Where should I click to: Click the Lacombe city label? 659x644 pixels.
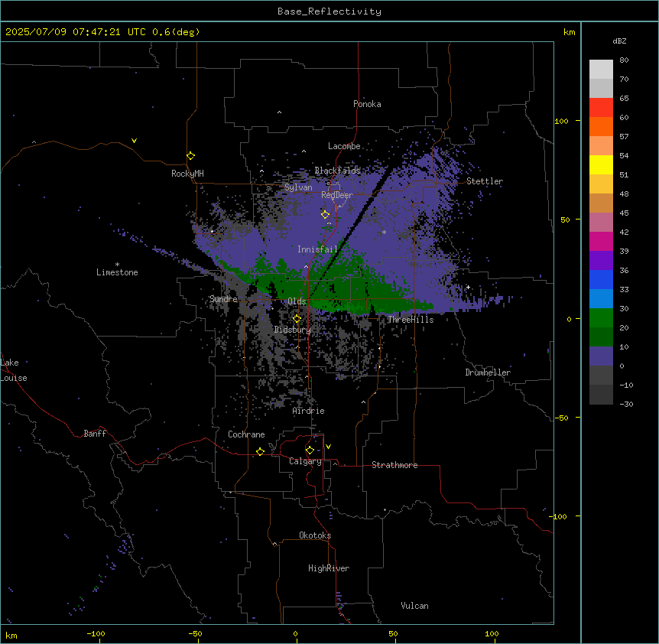coord(344,146)
